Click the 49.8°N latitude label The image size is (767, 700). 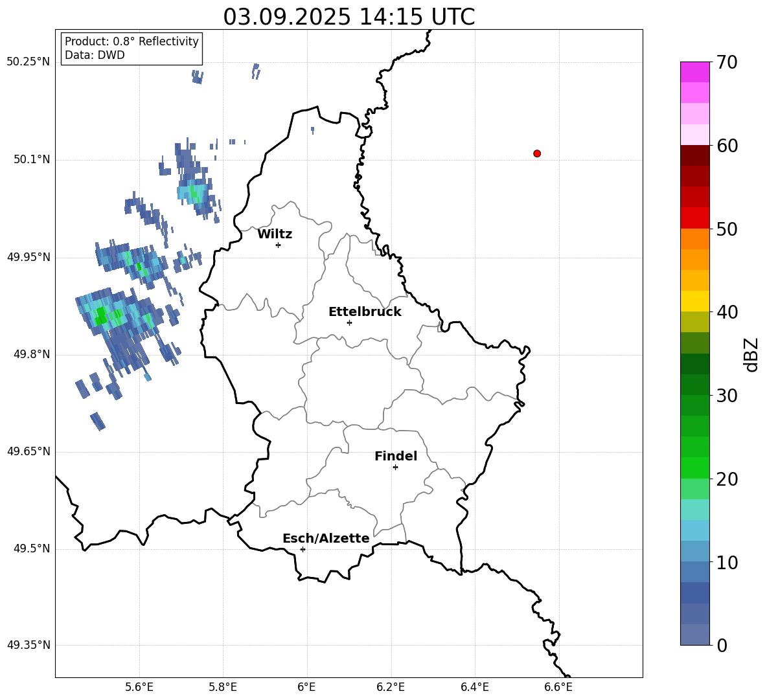32,354
